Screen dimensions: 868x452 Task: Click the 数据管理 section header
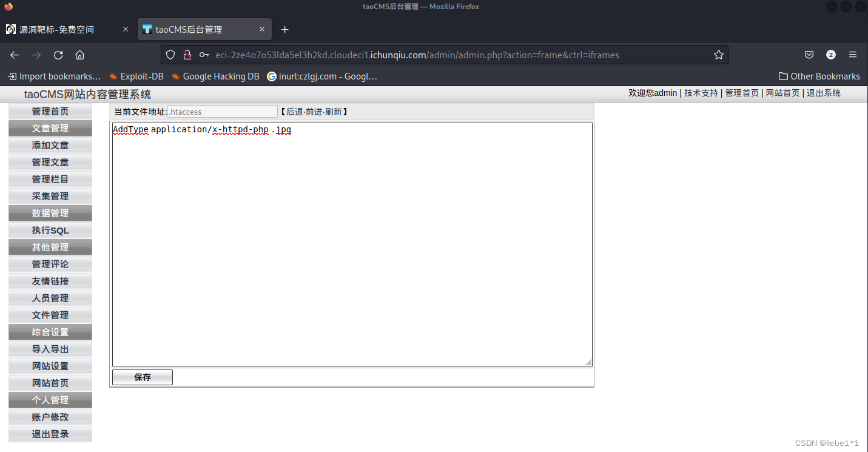(50, 214)
